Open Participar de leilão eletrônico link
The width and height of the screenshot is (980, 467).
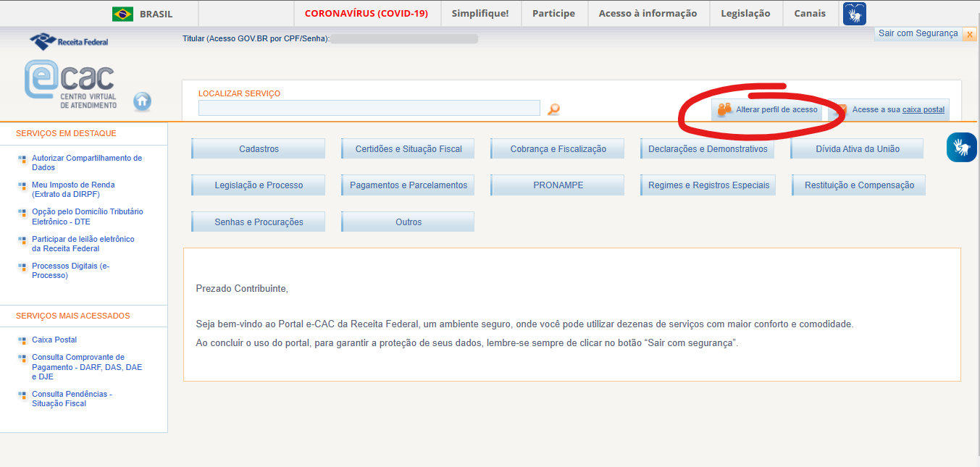coord(83,243)
